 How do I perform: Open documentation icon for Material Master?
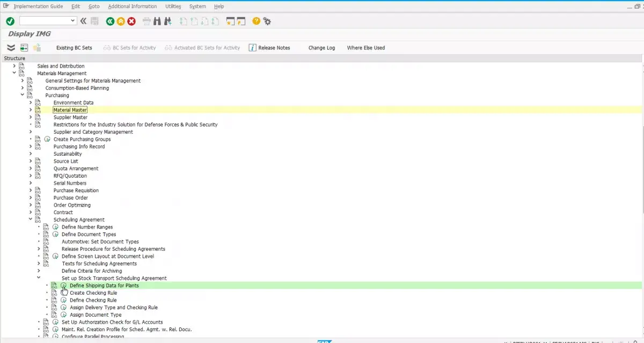tap(38, 110)
